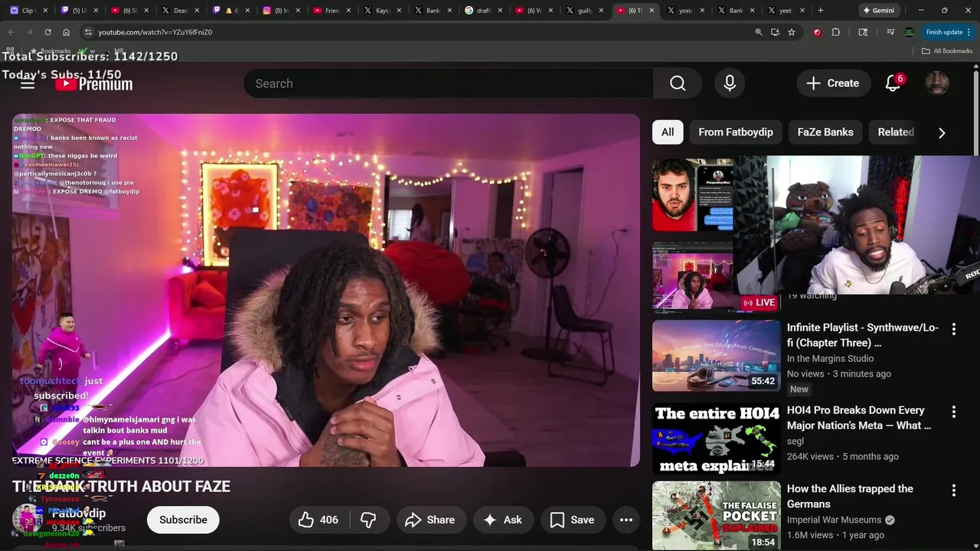Viewport: 980px width, 551px height.
Task: Select the From Fatboydip chip
Action: coord(736,132)
